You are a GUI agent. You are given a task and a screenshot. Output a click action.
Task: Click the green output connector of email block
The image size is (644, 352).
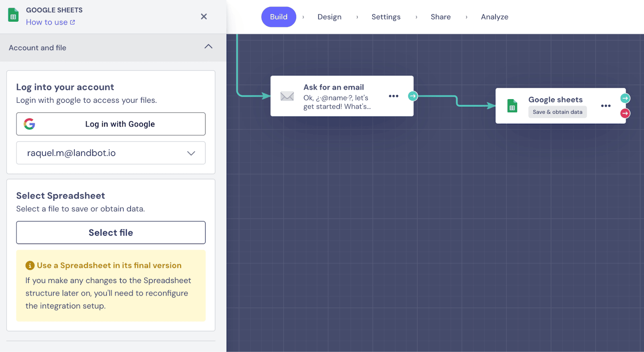[x=413, y=96]
